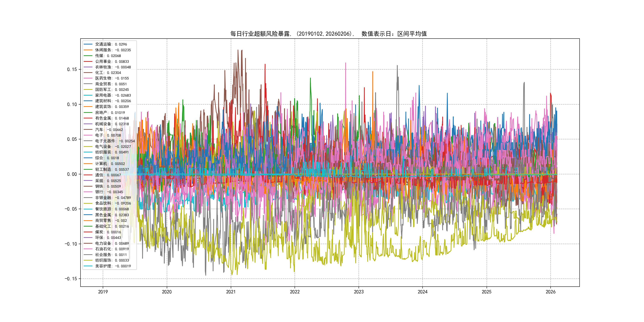Click the 2024 x-axis tick label
The width and height of the screenshot is (644, 322).
pos(423,292)
